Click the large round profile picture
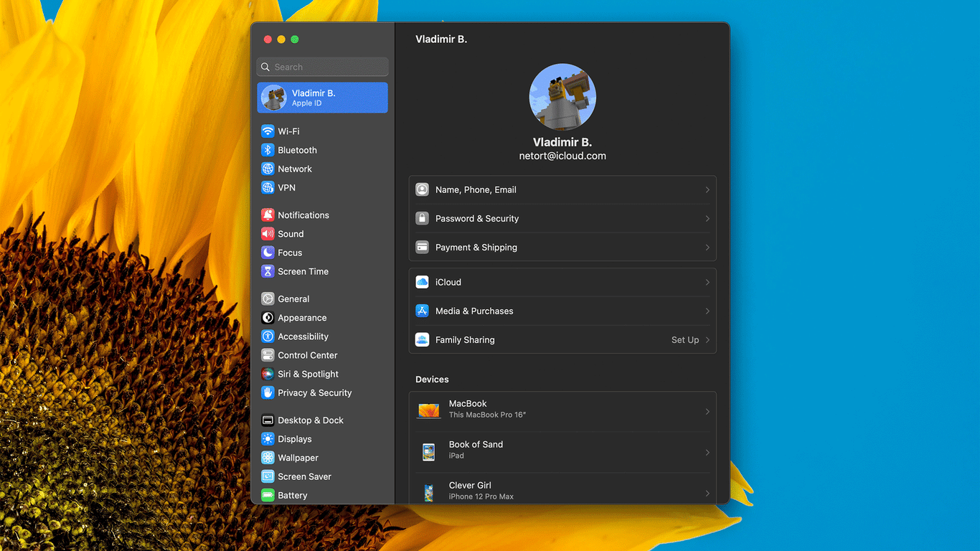This screenshot has width=980, height=551. tap(562, 98)
